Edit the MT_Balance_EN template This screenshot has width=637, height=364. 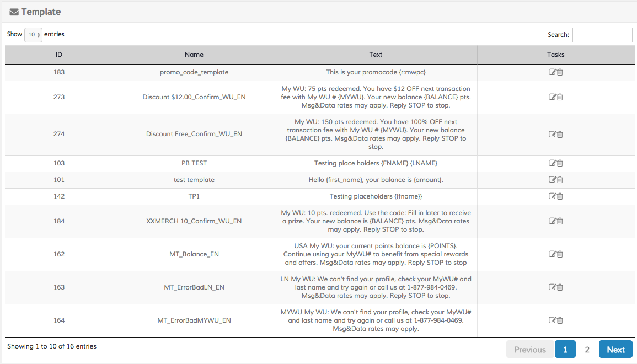pyautogui.click(x=552, y=254)
